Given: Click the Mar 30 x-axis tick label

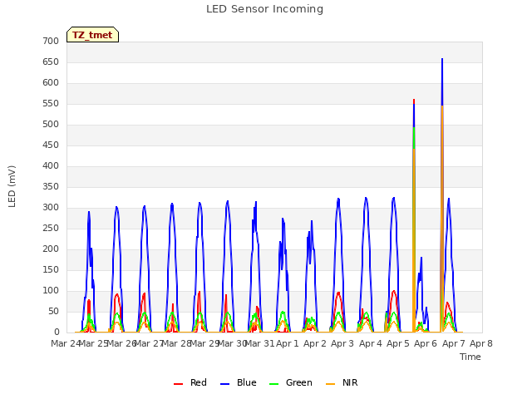Looking at the screenshot, I should click(232, 343).
